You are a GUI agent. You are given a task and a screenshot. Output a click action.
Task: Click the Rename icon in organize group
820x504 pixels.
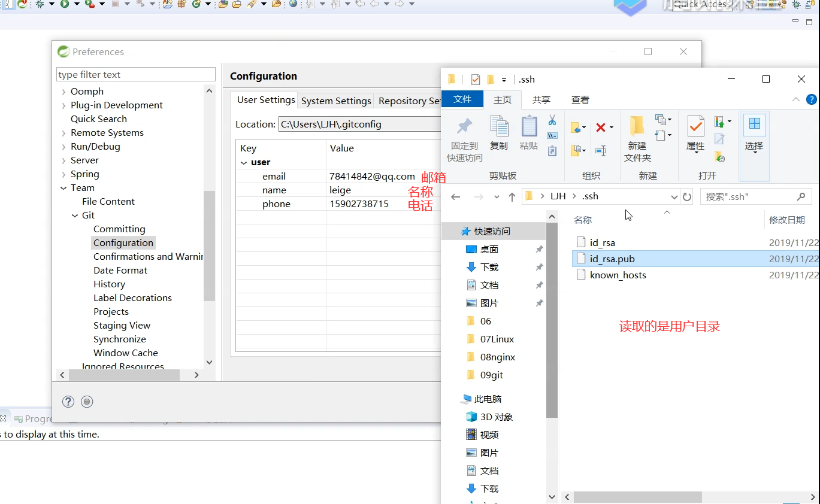pos(601,151)
